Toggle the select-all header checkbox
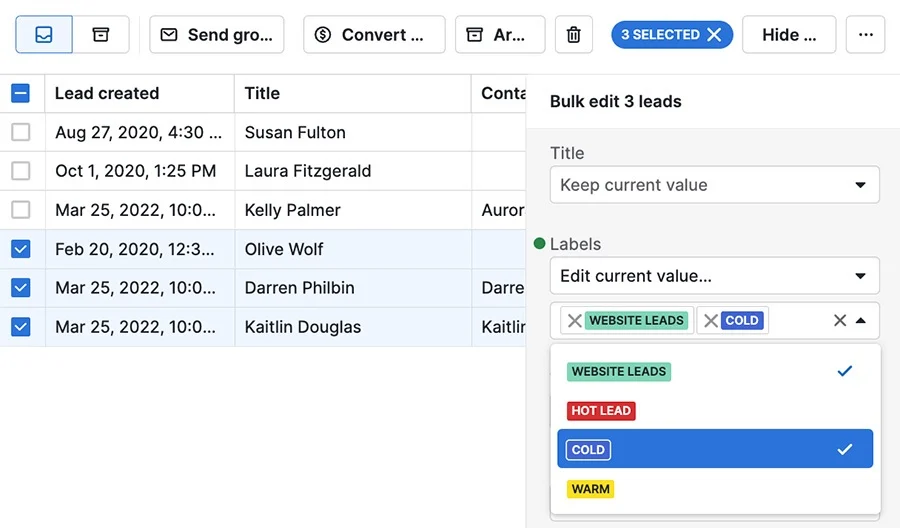Image resolution: width=900 pixels, height=528 pixels. click(21, 93)
